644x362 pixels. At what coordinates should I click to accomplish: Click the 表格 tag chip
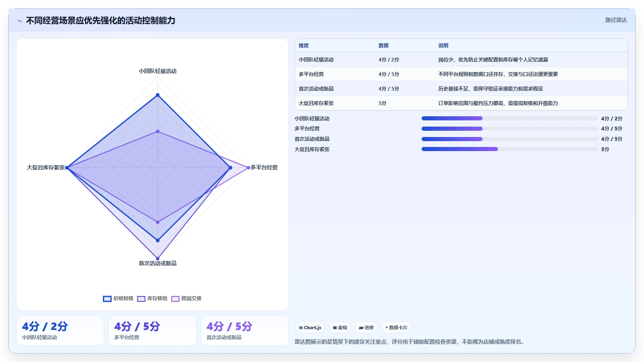tap(340, 328)
